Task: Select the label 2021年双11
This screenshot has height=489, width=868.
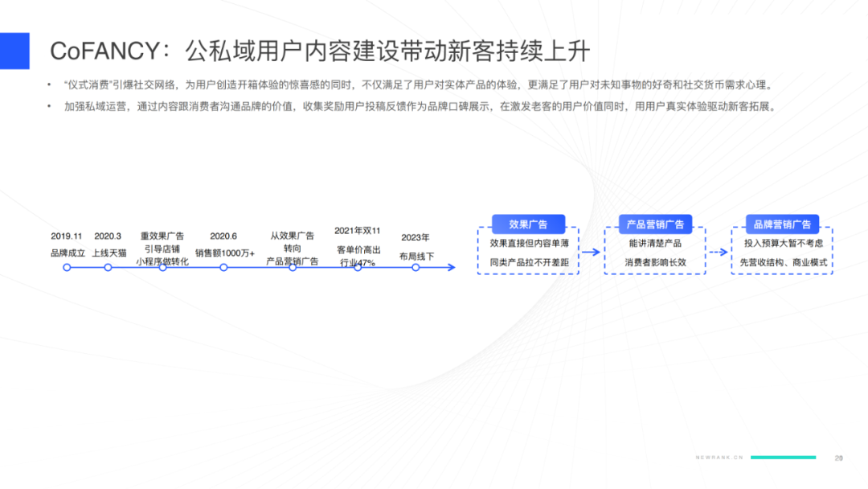Action: click(358, 230)
